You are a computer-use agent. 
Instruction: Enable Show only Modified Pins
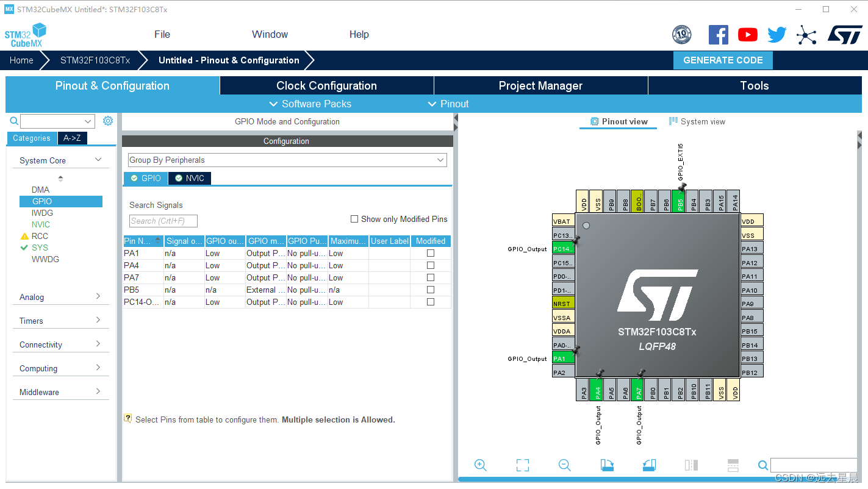point(354,219)
